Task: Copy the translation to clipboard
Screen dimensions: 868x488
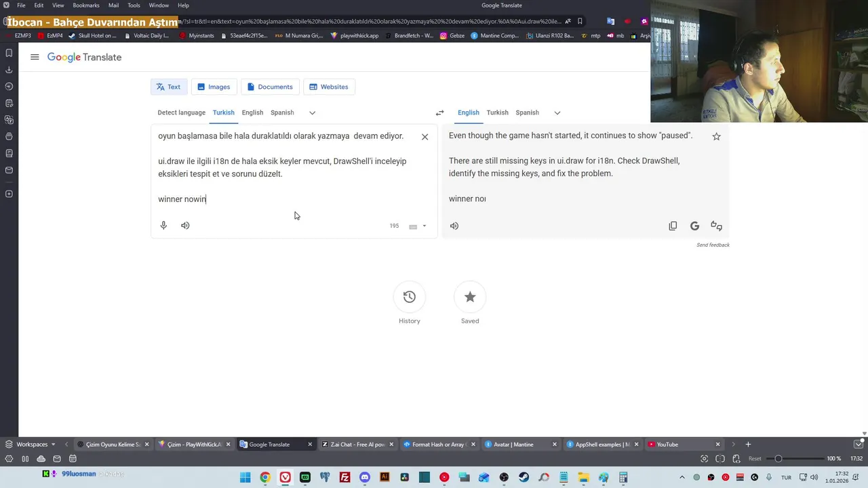Action: pos(673,226)
